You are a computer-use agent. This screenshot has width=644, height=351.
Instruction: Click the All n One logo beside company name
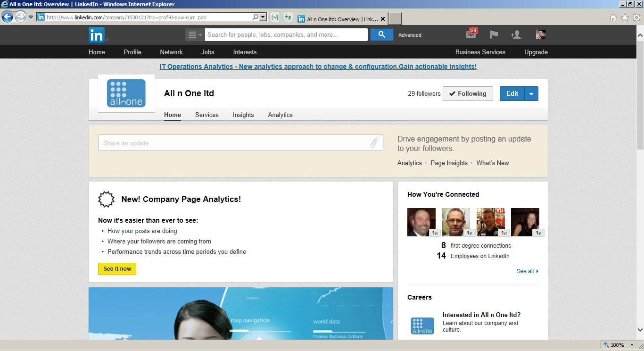pyautogui.click(x=126, y=93)
